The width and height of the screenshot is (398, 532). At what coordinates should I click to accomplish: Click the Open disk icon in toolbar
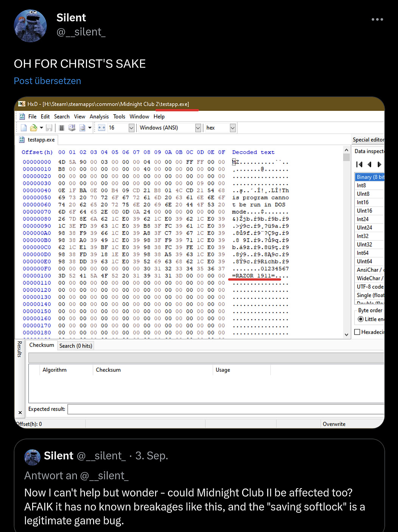click(72, 128)
